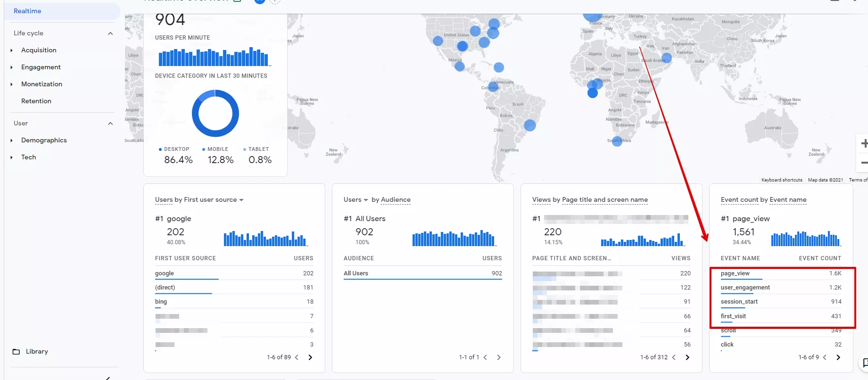868x380 pixels.
Task: Click the 1,561 page_view count value
Action: click(x=744, y=232)
